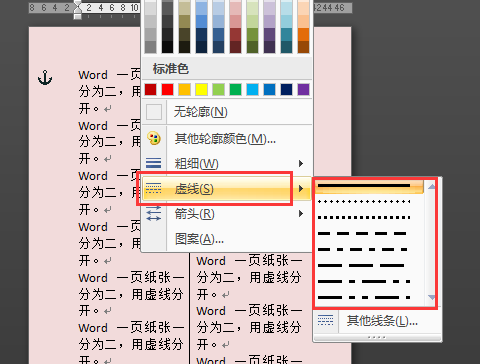
Task: Expand the arrow next to 虚线(S)
Action: click(x=301, y=189)
